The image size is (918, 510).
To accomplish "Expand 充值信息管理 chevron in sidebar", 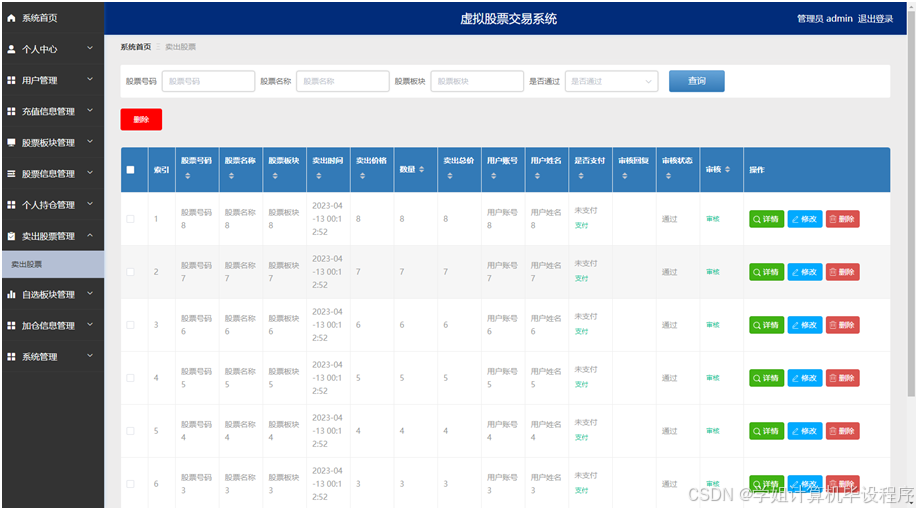I will [90, 110].
